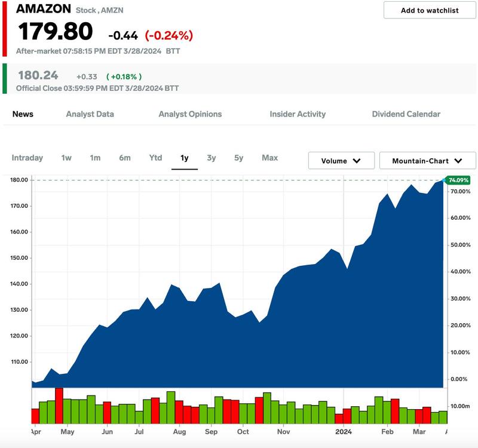The image size is (478, 448).
Task: Click the 130.00 price axis label
Action: 19,309
